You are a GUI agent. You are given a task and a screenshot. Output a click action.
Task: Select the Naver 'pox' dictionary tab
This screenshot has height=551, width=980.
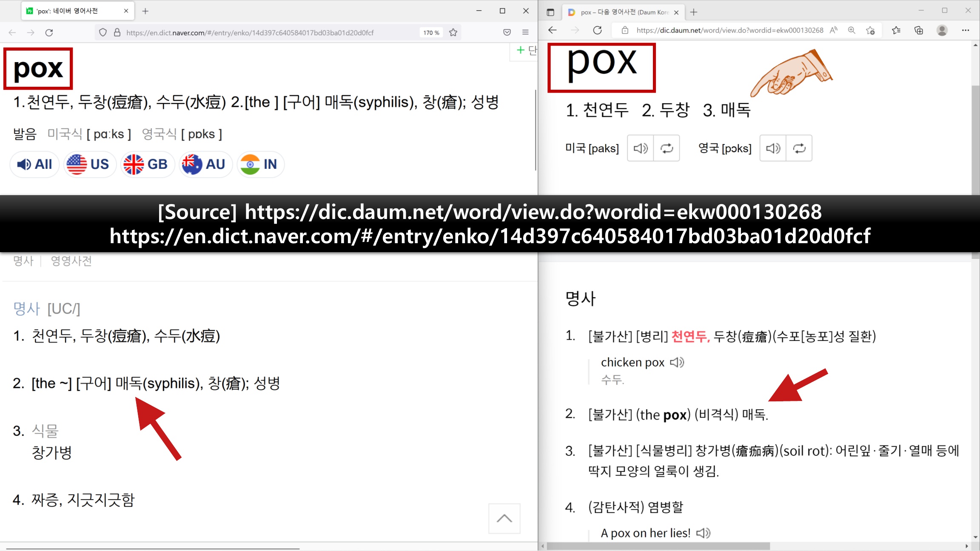78,11
